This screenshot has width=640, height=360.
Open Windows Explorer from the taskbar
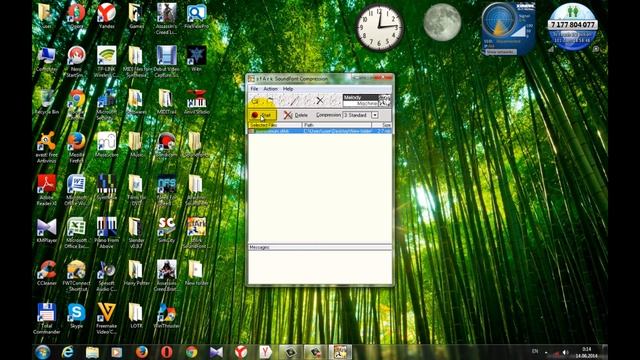pyautogui.click(x=92, y=352)
